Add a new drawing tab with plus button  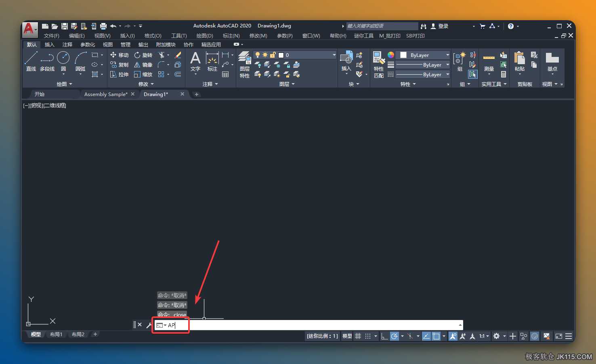(197, 94)
